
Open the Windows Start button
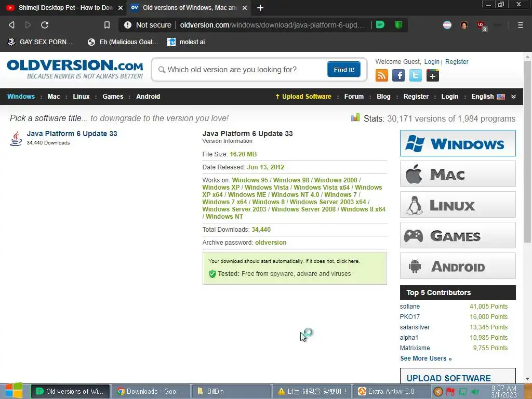14,391
